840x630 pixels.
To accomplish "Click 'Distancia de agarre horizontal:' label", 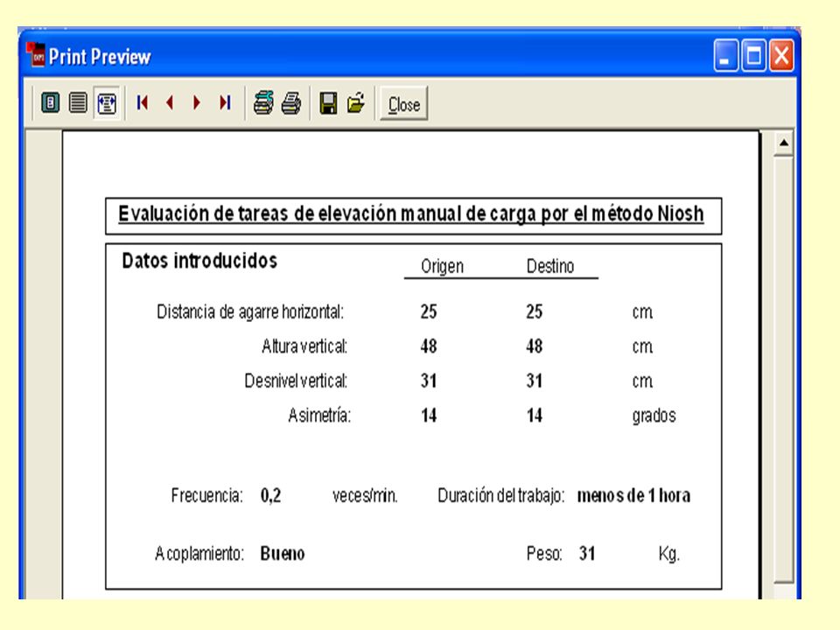I will (250, 311).
